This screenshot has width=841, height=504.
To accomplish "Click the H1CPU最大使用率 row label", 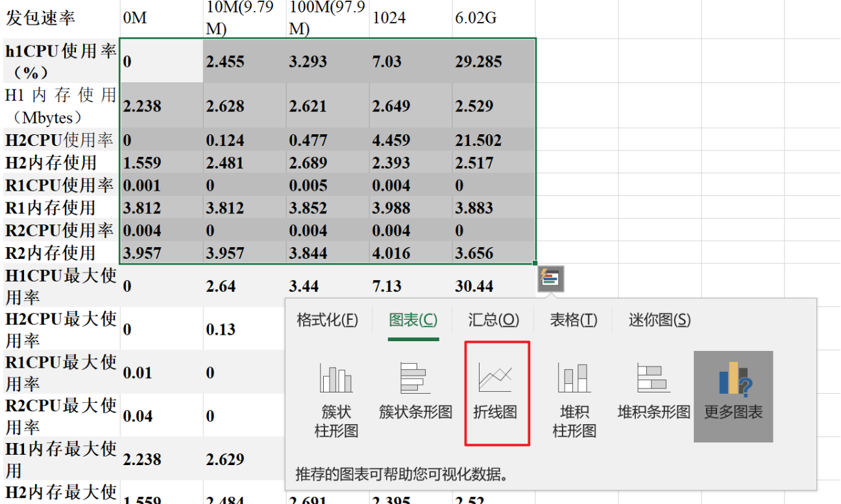I will (60, 285).
